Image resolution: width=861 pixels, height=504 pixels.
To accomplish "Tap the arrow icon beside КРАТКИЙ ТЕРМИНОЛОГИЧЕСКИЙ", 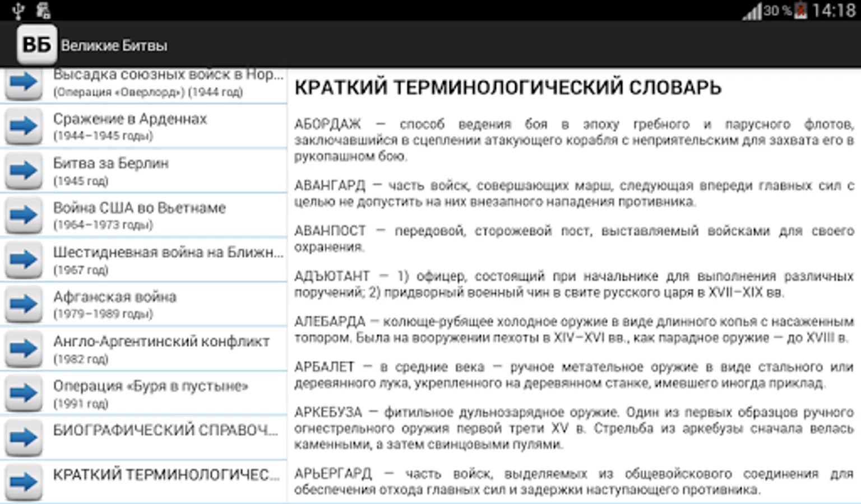I will pyautogui.click(x=24, y=482).
